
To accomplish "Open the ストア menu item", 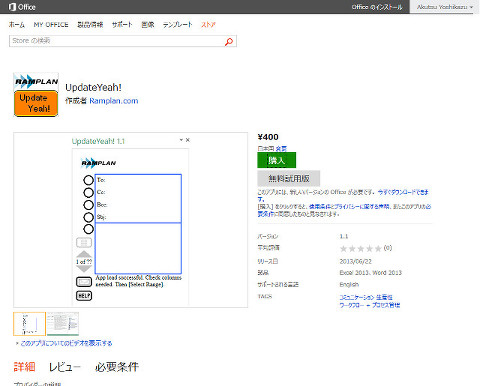I will click(208, 25).
